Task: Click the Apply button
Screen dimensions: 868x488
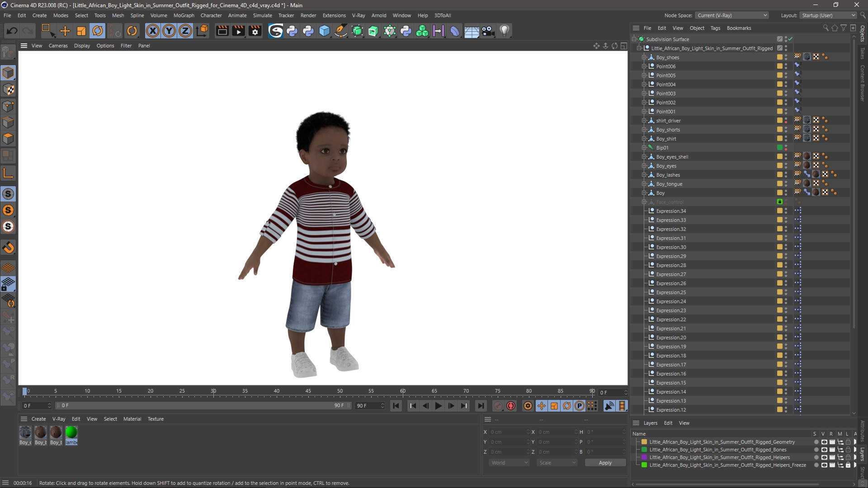Action: point(605,463)
